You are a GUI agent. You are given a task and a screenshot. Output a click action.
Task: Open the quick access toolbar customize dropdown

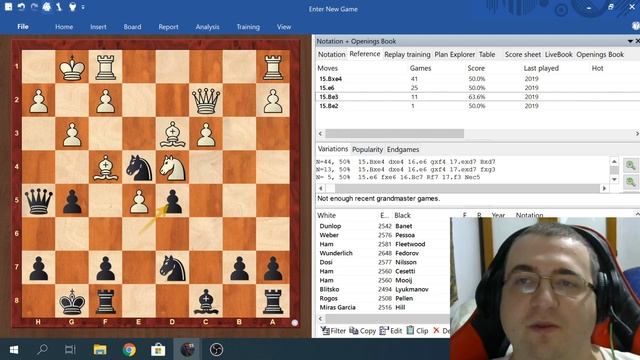click(83, 7)
